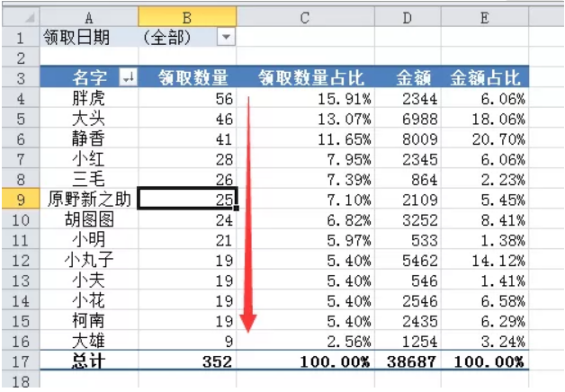Viewport: 565px width, 392px height.
Task: Click amount share 20.70% cell
Action: (x=485, y=138)
